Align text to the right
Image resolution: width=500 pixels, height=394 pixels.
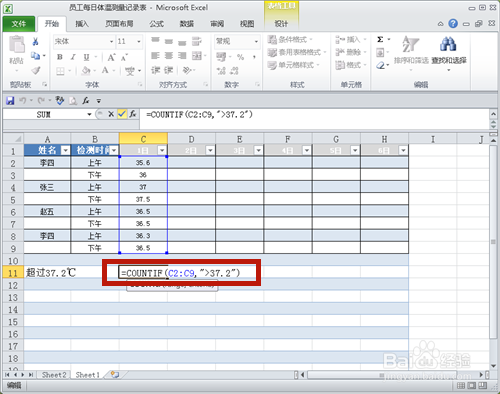coord(182,55)
